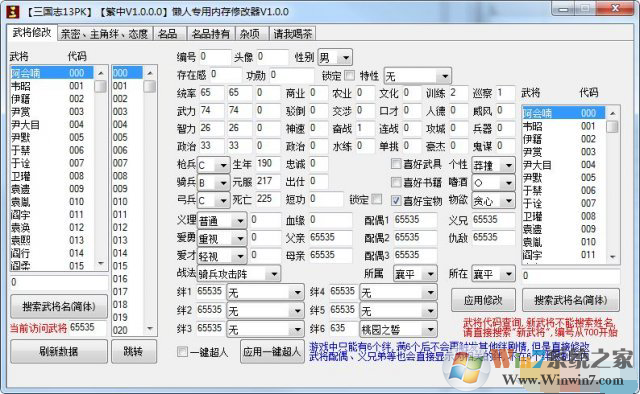Open the 所在 city dropdown
The width and height of the screenshot is (640, 394).
coord(493,274)
